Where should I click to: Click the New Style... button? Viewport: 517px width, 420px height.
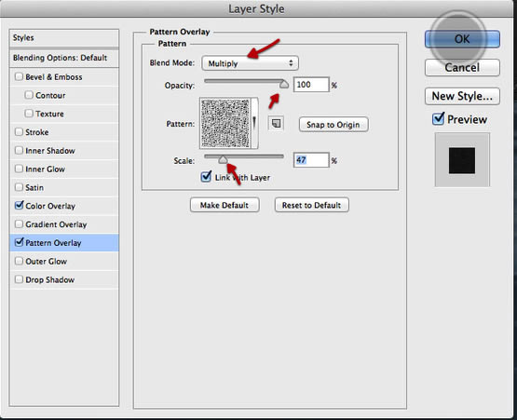pos(462,96)
